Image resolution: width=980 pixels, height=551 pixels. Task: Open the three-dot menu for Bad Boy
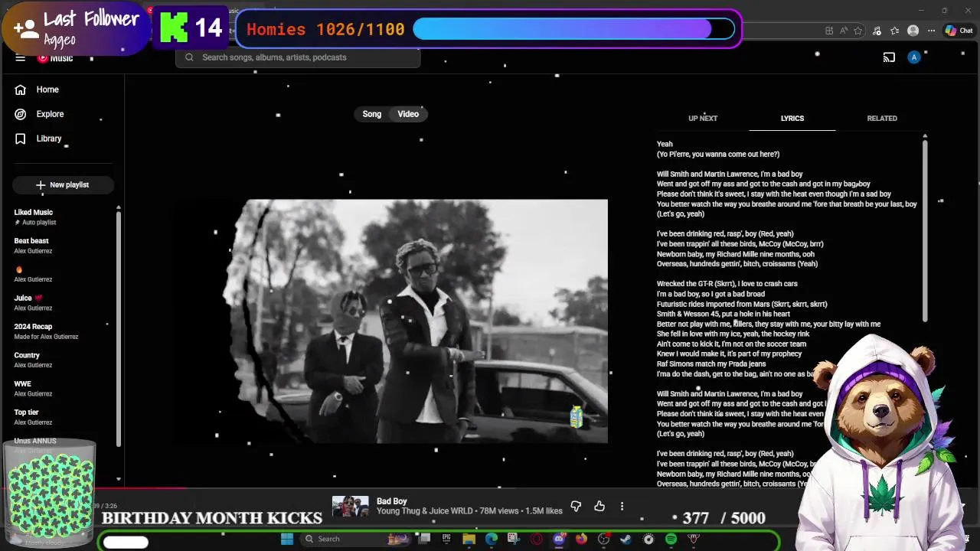(x=622, y=506)
